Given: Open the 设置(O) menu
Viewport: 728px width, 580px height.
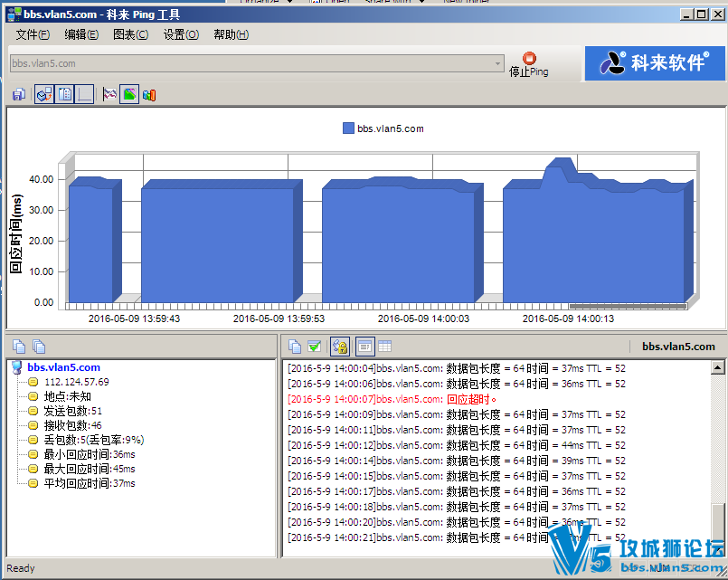Looking at the screenshot, I should pos(181,34).
